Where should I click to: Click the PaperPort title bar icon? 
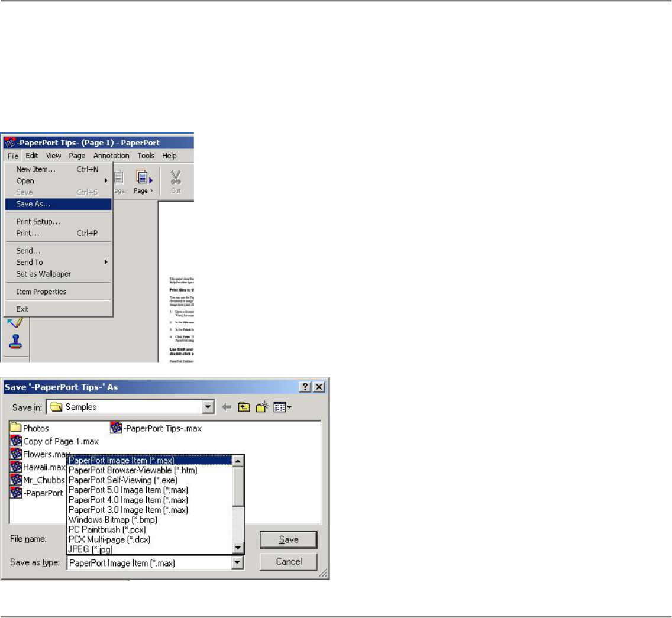[10, 143]
